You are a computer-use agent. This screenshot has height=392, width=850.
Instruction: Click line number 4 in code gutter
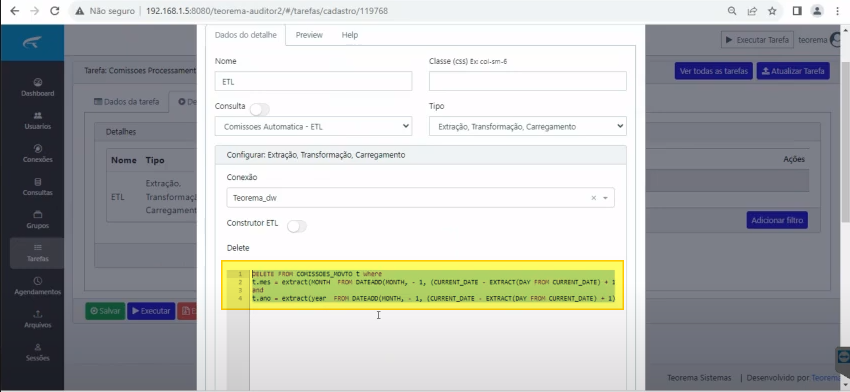point(240,298)
